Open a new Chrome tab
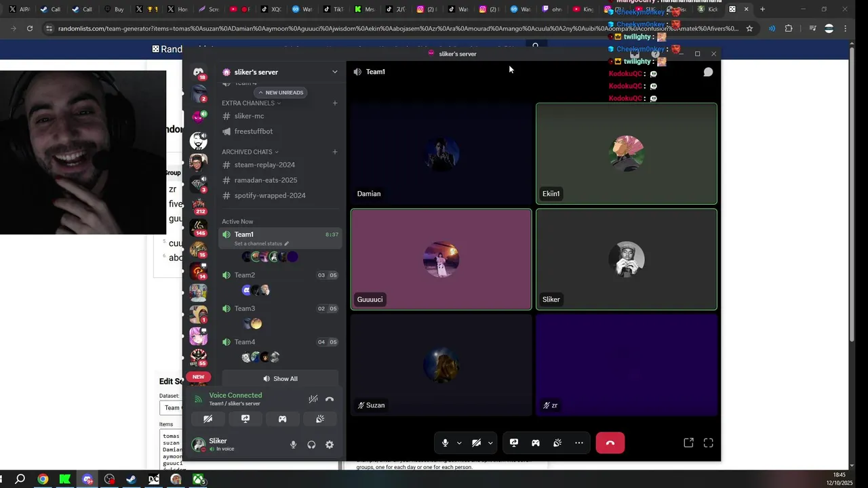Viewport: 868px width, 488px height. click(x=762, y=9)
